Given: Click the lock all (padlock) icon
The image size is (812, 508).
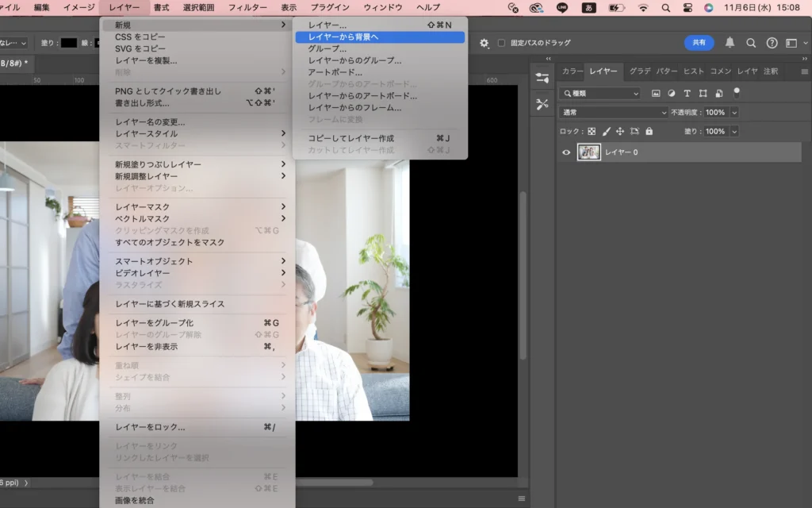Looking at the screenshot, I should [x=649, y=132].
